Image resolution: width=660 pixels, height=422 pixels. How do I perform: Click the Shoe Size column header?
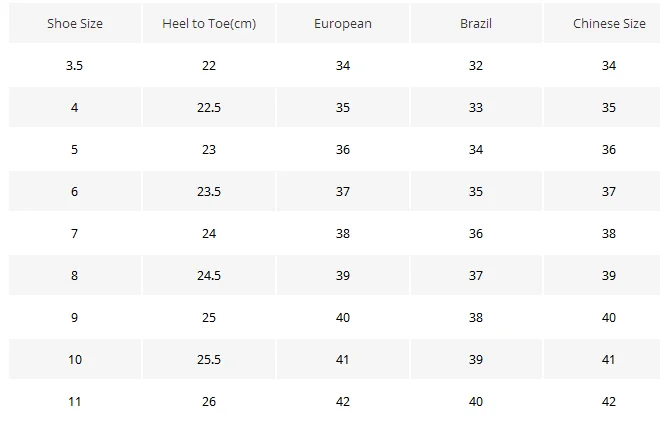pos(75,23)
